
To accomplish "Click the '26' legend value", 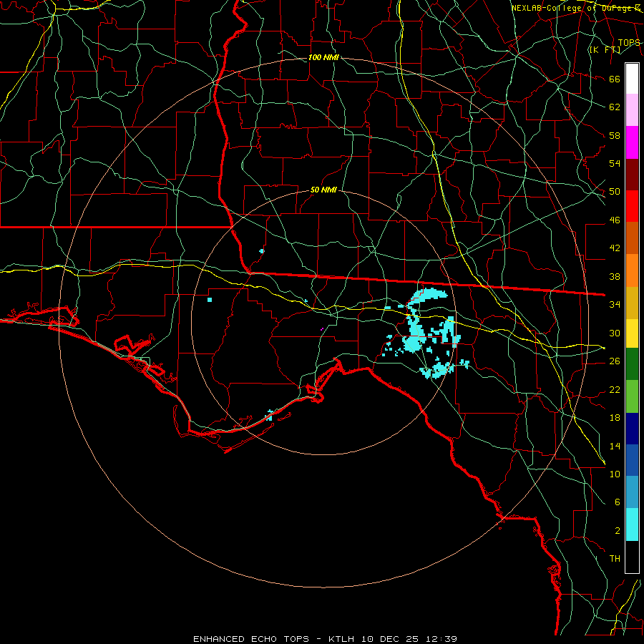I will [615, 361].
